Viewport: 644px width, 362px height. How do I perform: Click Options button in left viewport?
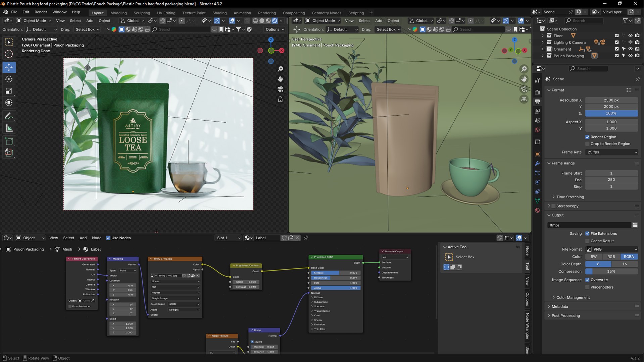click(275, 29)
